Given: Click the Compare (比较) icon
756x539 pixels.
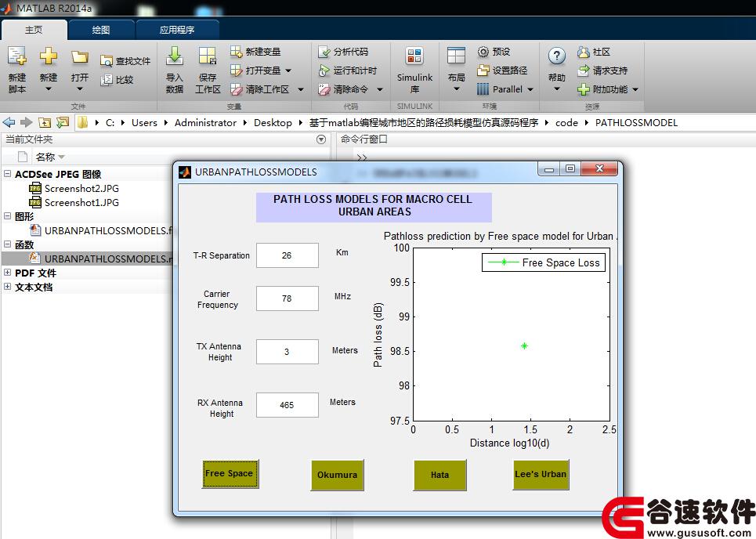Looking at the screenshot, I should 106,80.
